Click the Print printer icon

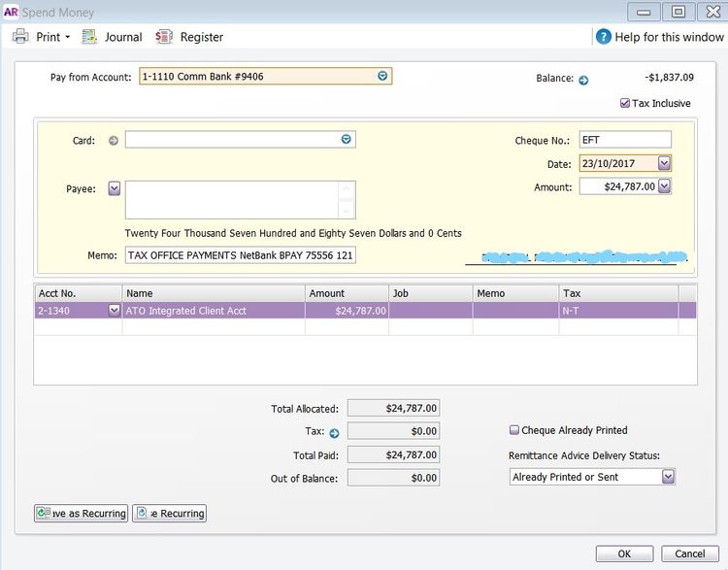tap(20, 37)
